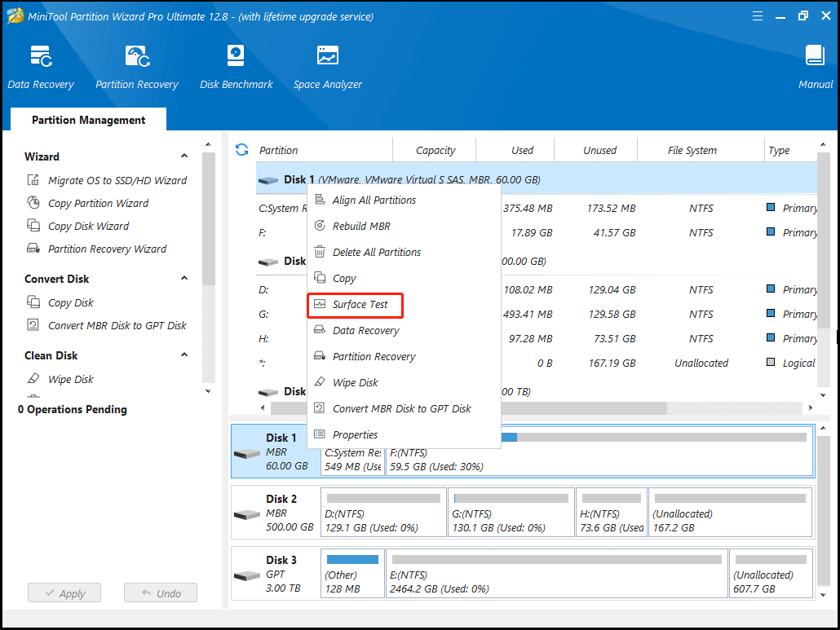Start Migrate OS to SSD/HD Wizard
Image resolution: width=840 pixels, height=630 pixels.
pos(117,180)
